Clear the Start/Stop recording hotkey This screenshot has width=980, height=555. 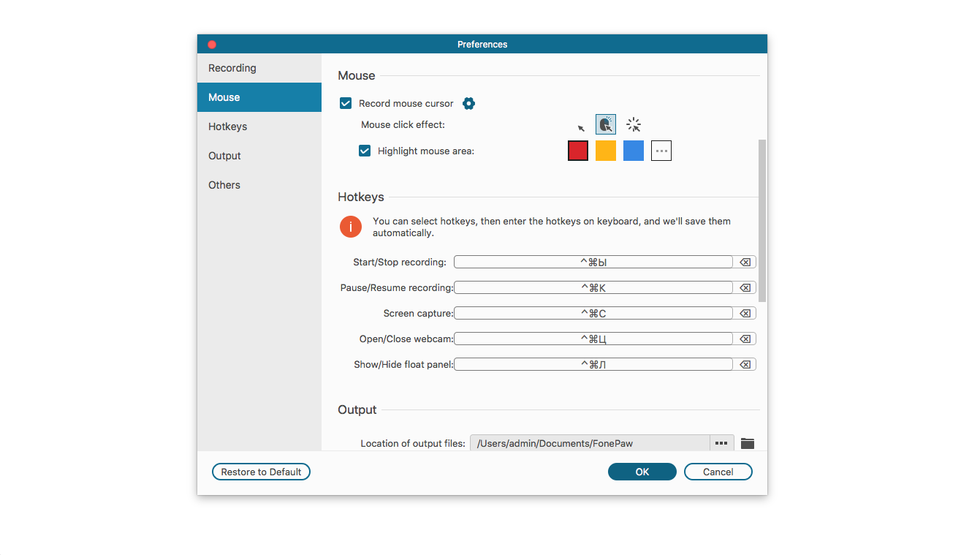point(745,263)
